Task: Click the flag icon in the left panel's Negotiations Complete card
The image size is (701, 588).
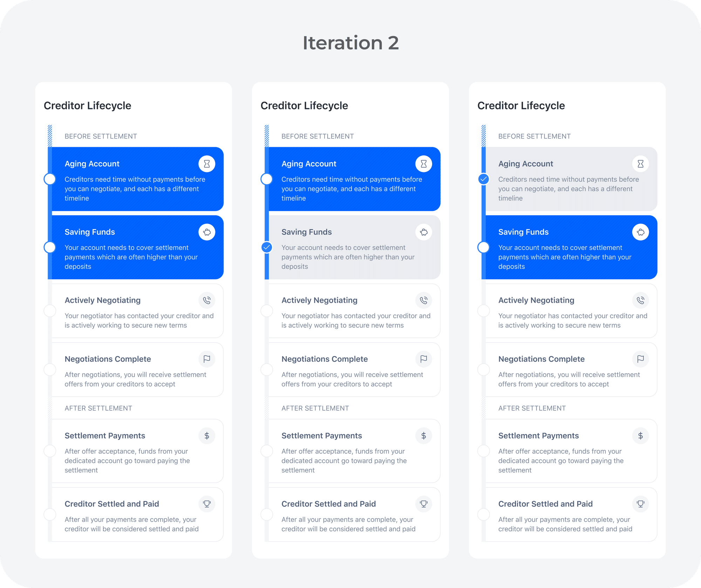Action: (x=207, y=359)
